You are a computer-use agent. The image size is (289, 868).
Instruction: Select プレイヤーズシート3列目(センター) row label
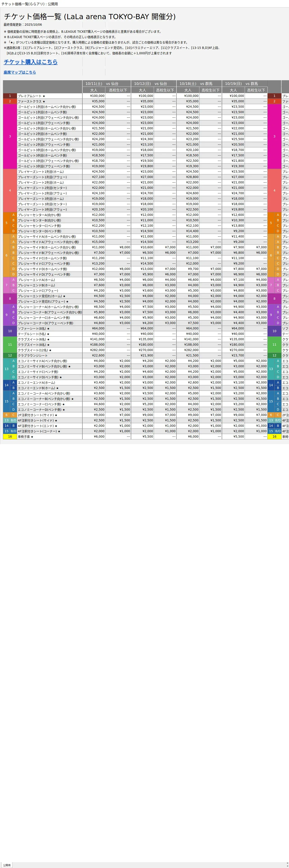(50, 204)
